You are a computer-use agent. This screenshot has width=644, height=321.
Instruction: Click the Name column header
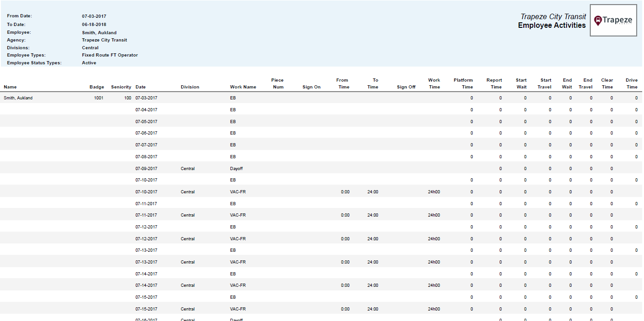tap(10, 87)
